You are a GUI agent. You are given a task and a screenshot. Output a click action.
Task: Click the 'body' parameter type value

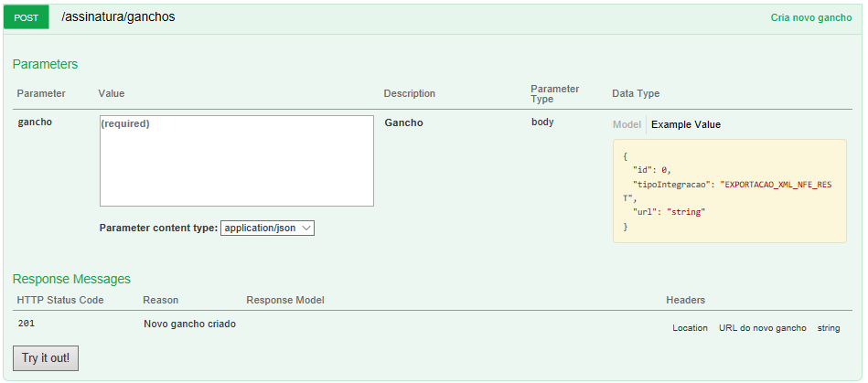(541, 122)
